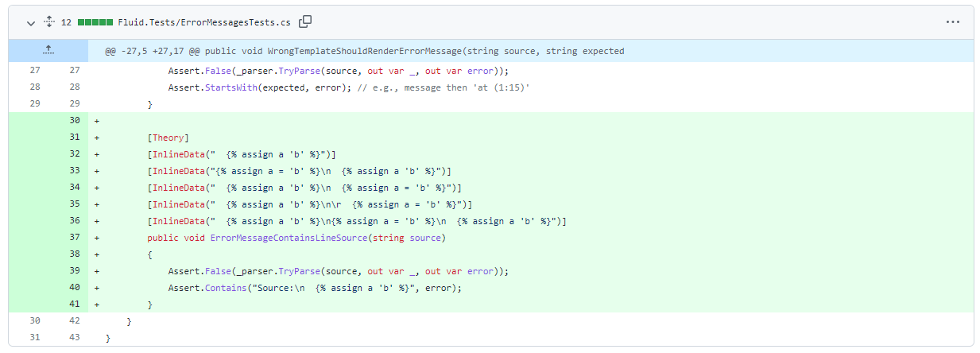Click InlineData containing \n\r on line 35

pos(310,204)
